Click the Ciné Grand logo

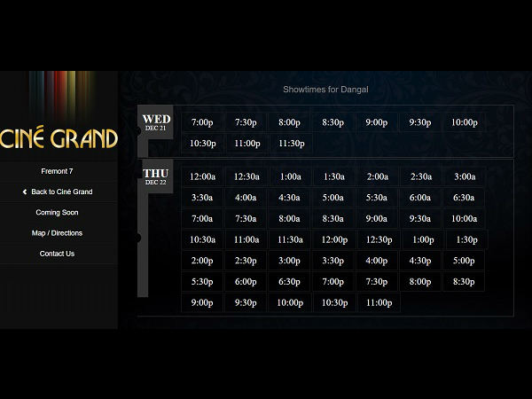[59, 138]
